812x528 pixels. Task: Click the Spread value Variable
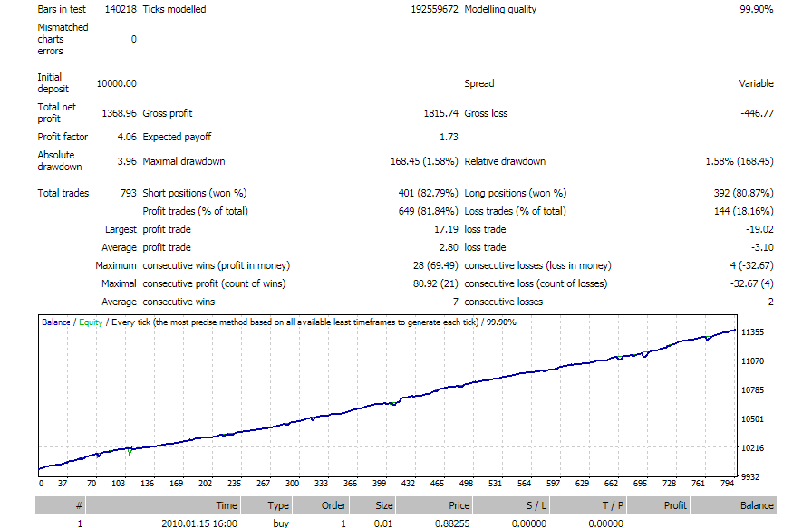pyautogui.click(x=756, y=83)
